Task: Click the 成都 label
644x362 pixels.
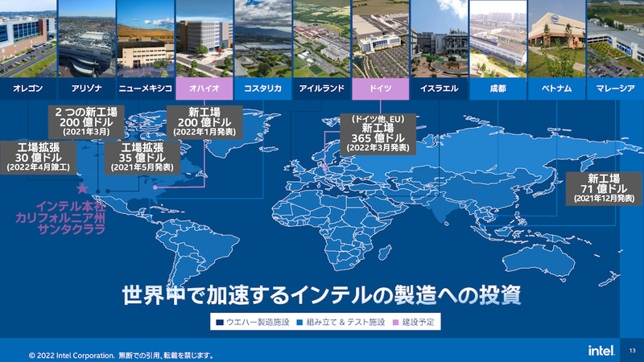Action: (497, 88)
